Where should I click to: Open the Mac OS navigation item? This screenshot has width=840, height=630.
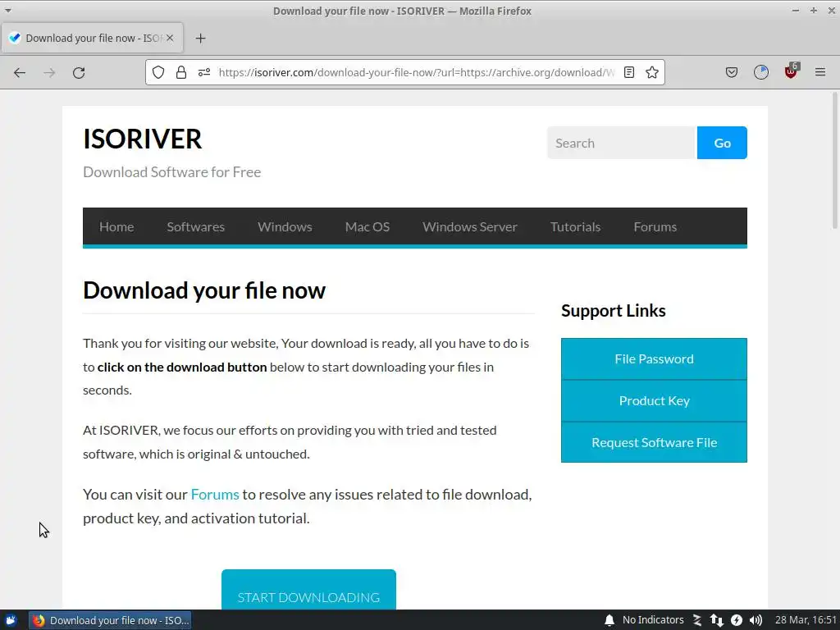(x=367, y=226)
